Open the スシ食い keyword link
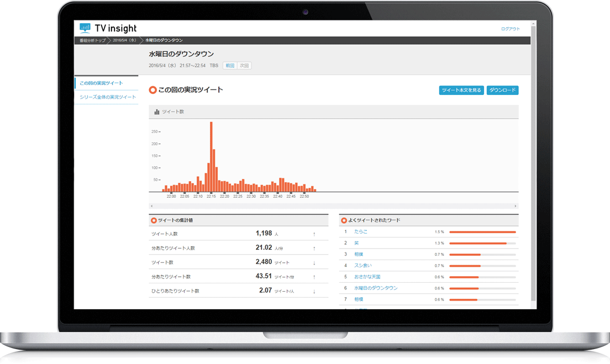This screenshot has height=364, width=610. click(x=362, y=266)
